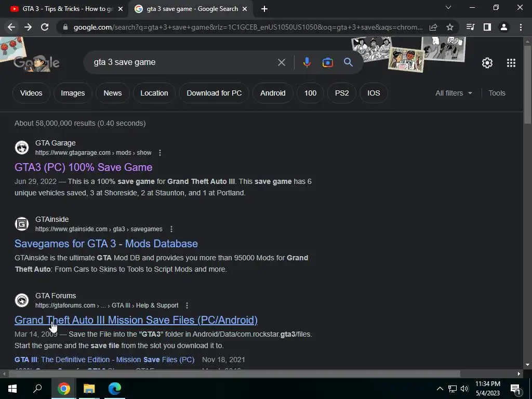Image resolution: width=532 pixels, height=399 pixels.
Task: Open more options for GTAinside result
Action: [x=171, y=229]
